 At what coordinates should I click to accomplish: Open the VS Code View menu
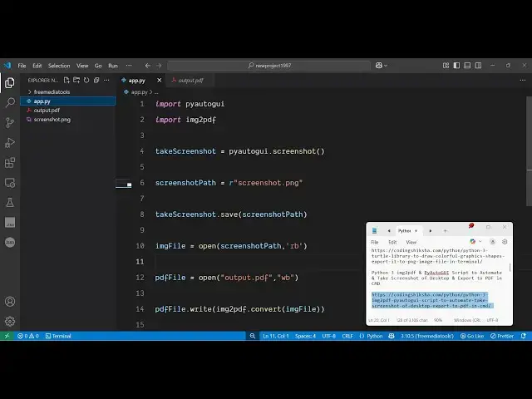click(82, 66)
